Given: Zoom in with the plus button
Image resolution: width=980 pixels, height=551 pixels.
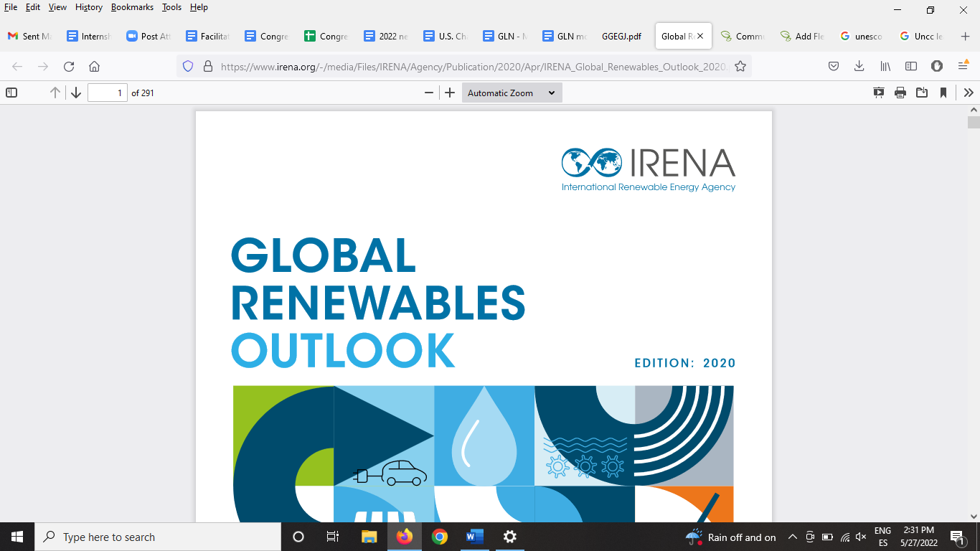Looking at the screenshot, I should pos(450,93).
